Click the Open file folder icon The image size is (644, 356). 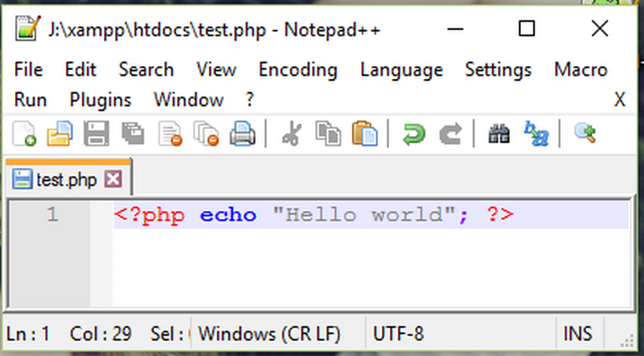[60, 134]
